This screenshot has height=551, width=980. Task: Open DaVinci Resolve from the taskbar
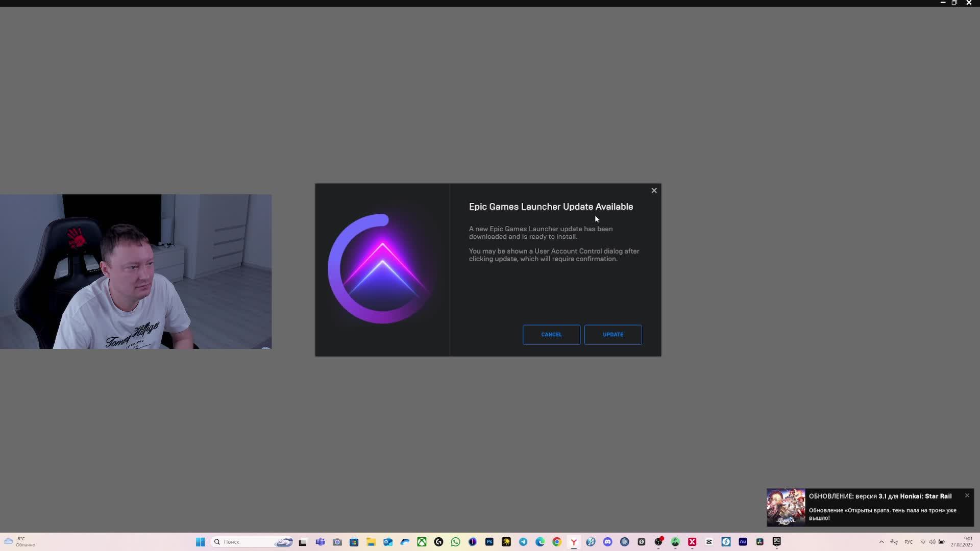coord(759,542)
